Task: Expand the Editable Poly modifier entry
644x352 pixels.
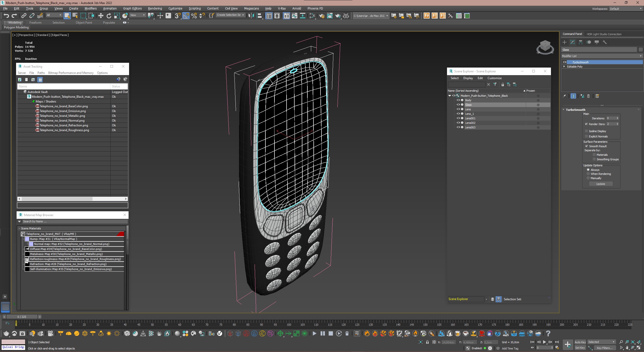Action: [x=564, y=67]
